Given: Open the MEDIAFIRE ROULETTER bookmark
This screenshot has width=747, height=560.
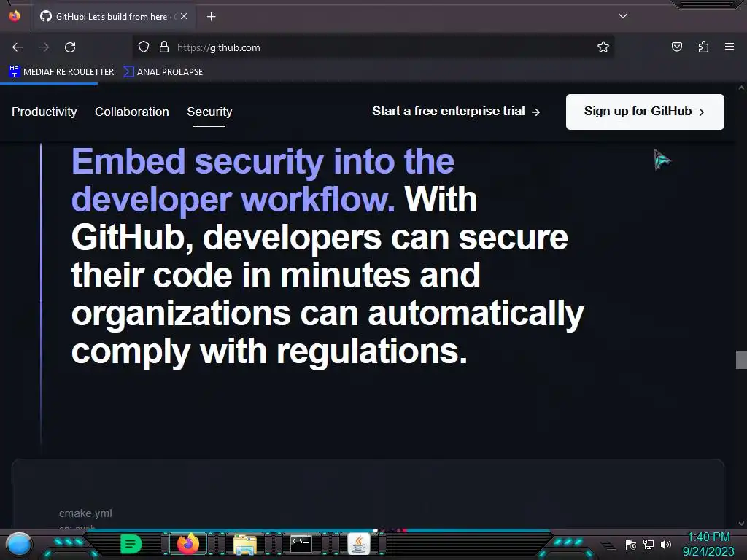Looking at the screenshot, I should coord(61,72).
